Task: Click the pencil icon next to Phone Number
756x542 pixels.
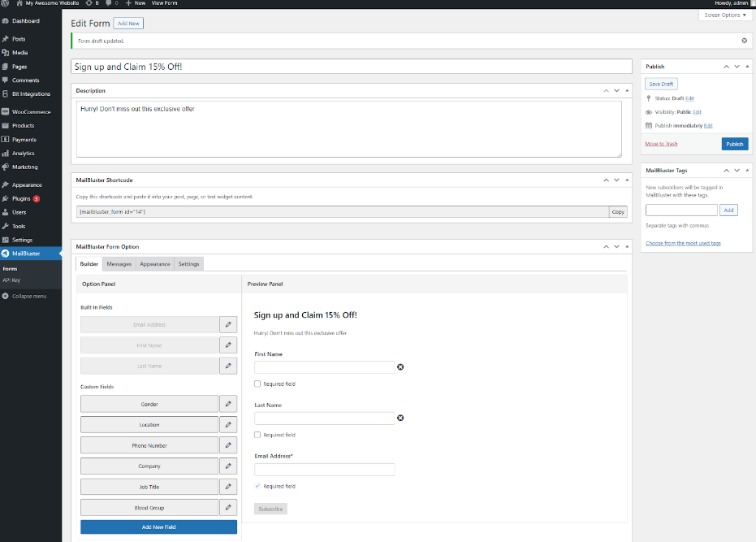Action: [x=228, y=445]
